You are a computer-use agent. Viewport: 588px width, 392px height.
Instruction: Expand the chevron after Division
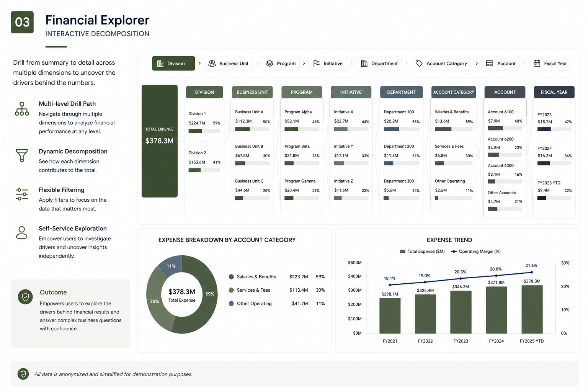tap(199, 64)
